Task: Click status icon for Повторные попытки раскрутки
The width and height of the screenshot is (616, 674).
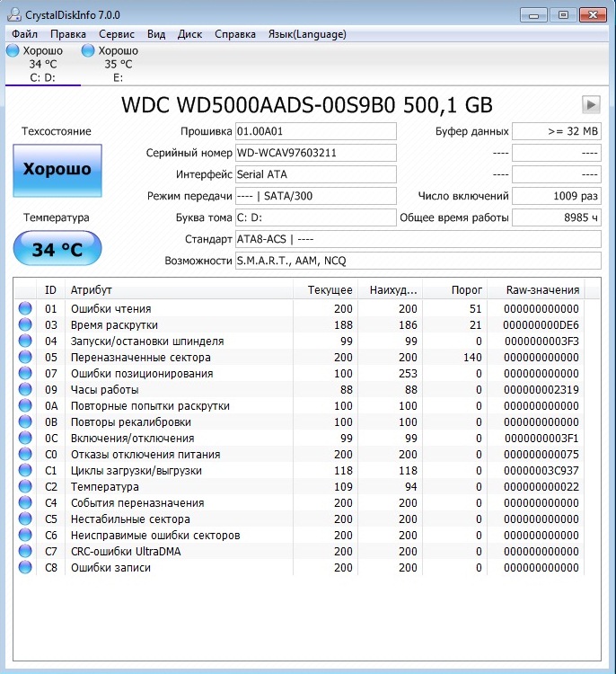Action: [x=25, y=405]
